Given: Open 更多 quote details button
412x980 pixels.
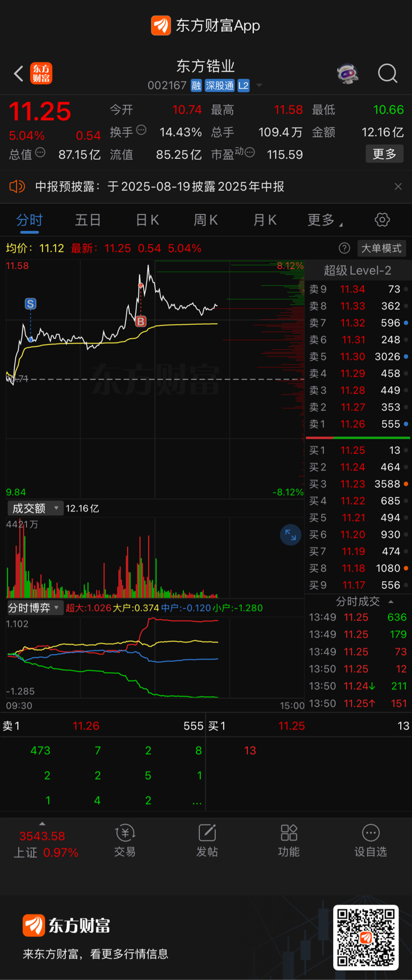Looking at the screenshot, I should pyautogui.click(x=385, y=154).
